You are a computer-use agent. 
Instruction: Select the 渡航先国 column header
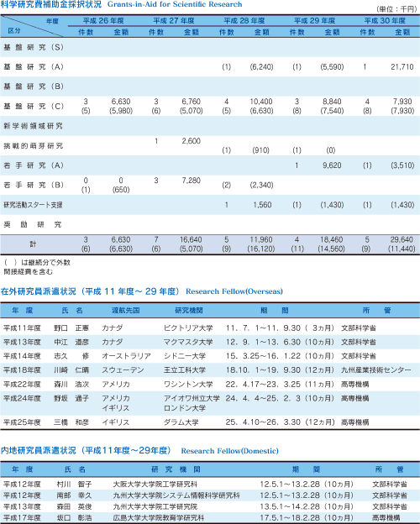click(x=126, y=311)
